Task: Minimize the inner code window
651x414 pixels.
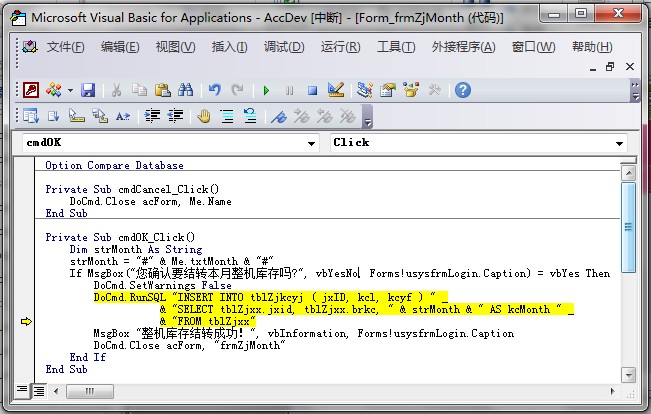Action: click(x=593, y=67)
